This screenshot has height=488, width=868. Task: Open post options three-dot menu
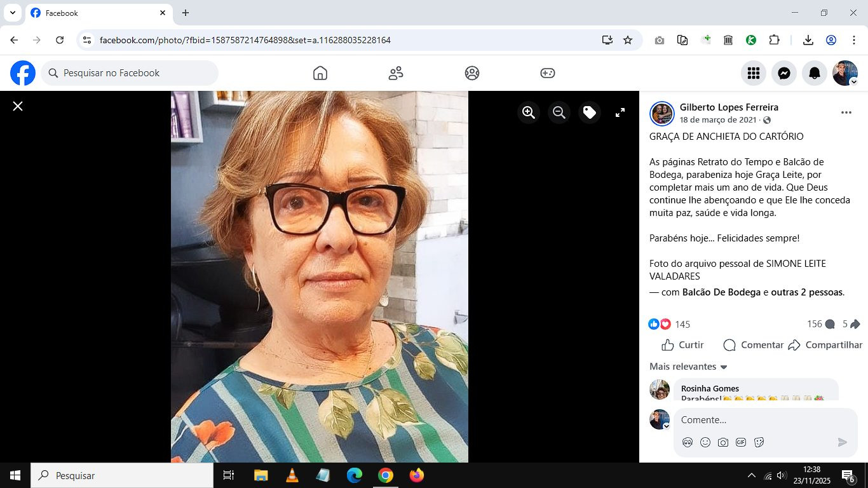[x=846, y=112]
